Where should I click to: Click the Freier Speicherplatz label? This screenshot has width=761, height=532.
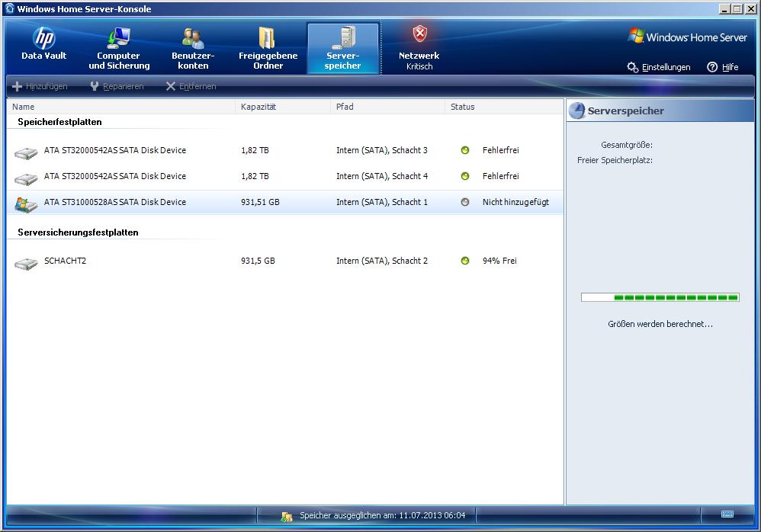click(615, 160)
